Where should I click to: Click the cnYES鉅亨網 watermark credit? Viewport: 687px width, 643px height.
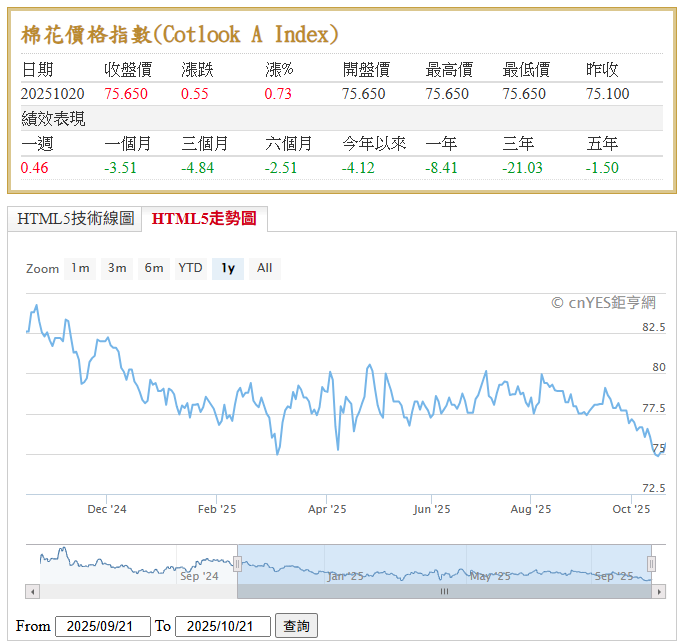pyautogui.click(x=603, y=302)
